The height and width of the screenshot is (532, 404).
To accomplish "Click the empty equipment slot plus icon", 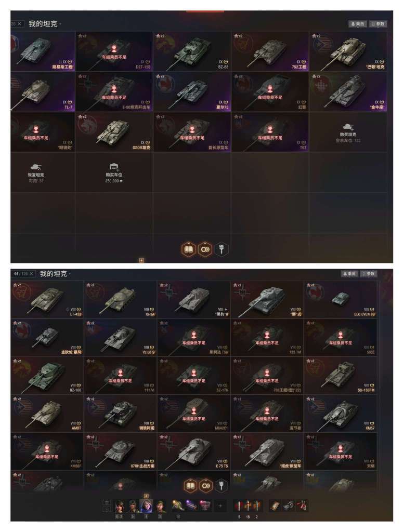I will tap(220, 506).
